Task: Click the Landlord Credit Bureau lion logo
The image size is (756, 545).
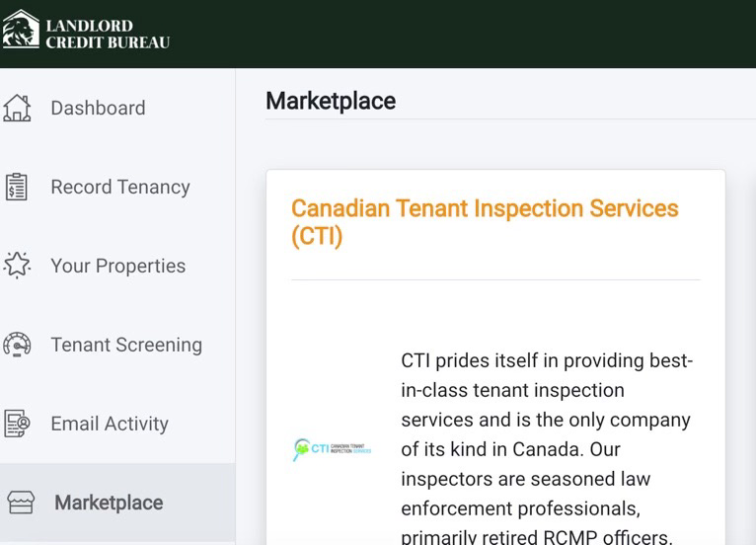Action: coord(21,29)
